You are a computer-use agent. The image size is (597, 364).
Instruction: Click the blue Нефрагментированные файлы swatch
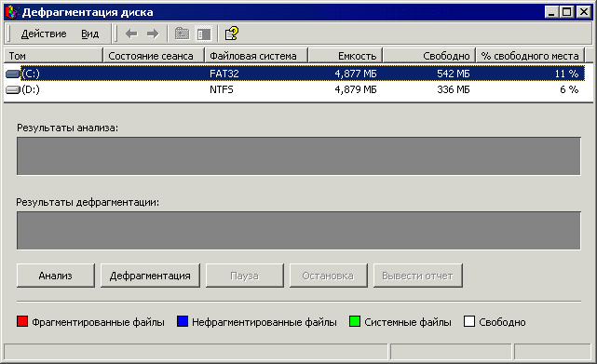(x=183, y=321)
